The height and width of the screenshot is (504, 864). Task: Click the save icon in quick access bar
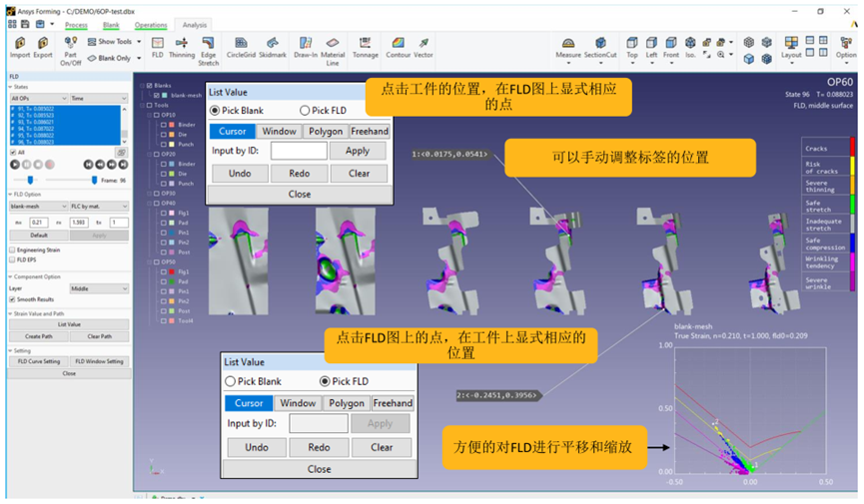[25, 24]
